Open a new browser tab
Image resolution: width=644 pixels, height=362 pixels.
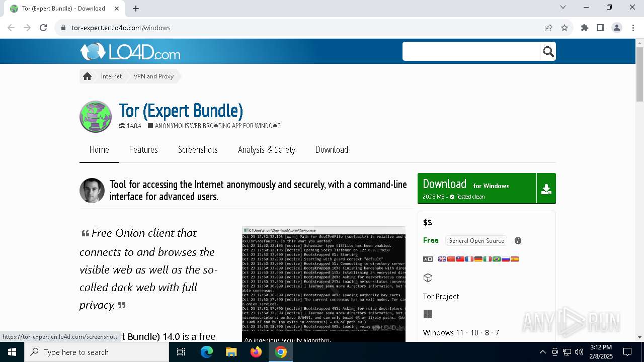pos(136,9)
